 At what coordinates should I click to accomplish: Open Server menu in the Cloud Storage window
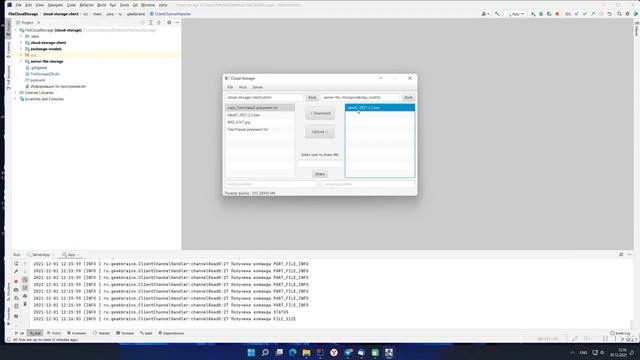coord(258,87)
